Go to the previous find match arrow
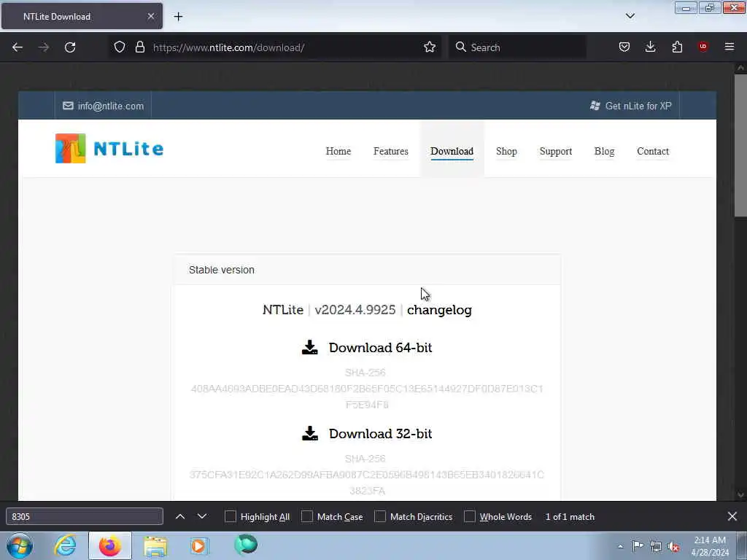747x560 pixels. pyautogui.click(x=180, y=516)
